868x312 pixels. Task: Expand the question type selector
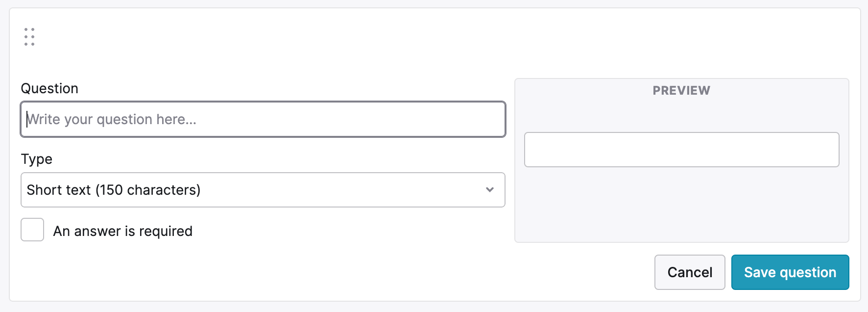click(263, 190)
